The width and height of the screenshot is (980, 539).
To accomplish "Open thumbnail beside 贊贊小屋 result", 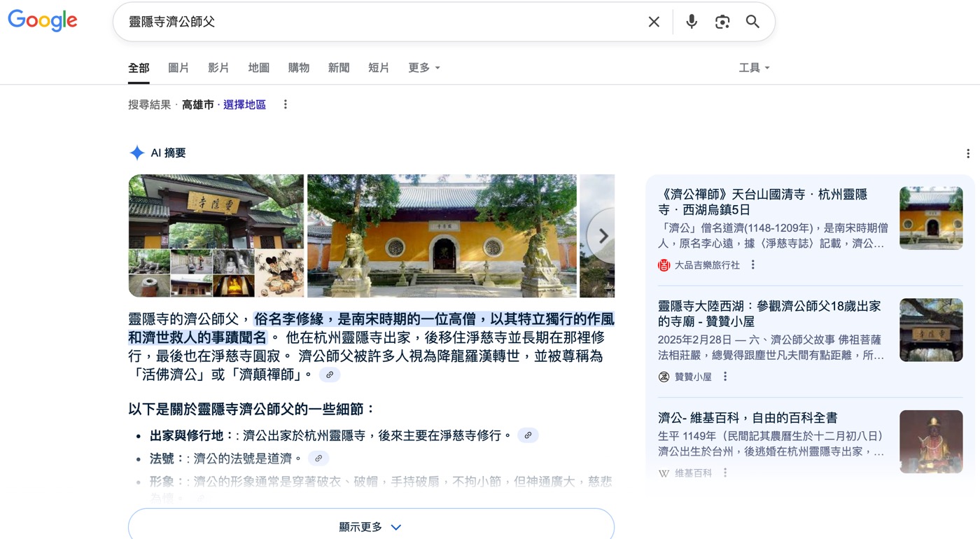I will 931,330.
